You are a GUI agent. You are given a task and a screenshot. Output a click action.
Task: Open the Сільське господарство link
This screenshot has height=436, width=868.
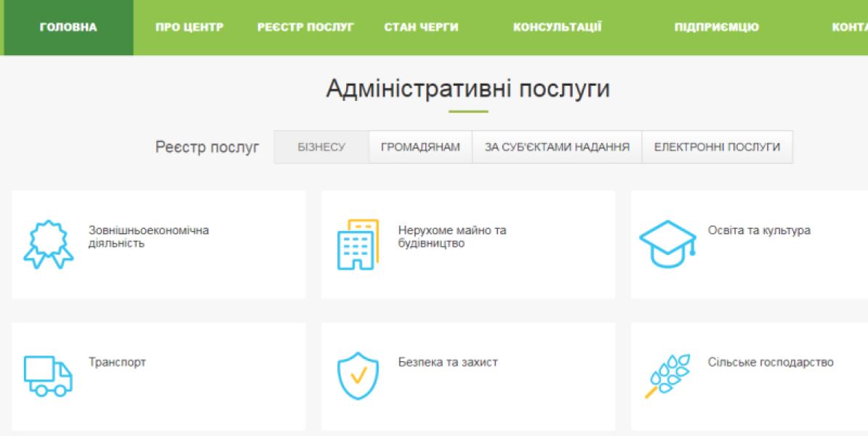tap(771, 363)
